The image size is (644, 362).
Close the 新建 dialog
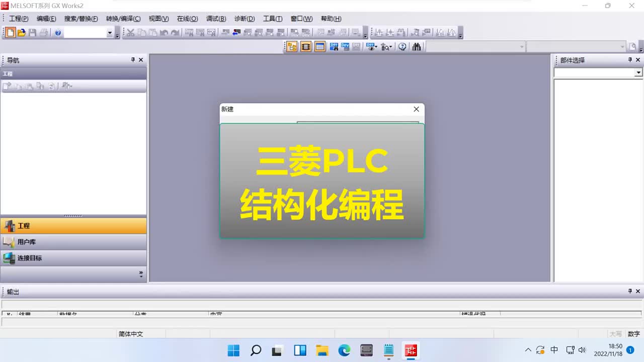pyautogui.click(x=416, y=109)
